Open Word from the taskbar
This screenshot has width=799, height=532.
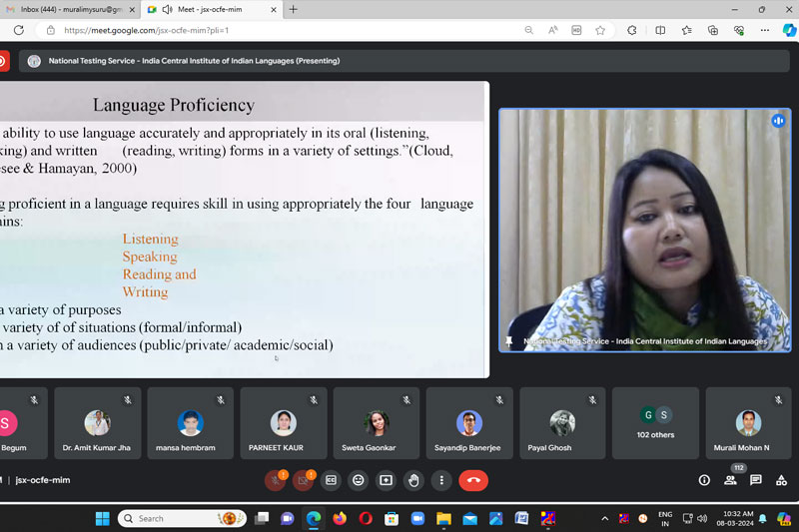(x=521, y=518)
